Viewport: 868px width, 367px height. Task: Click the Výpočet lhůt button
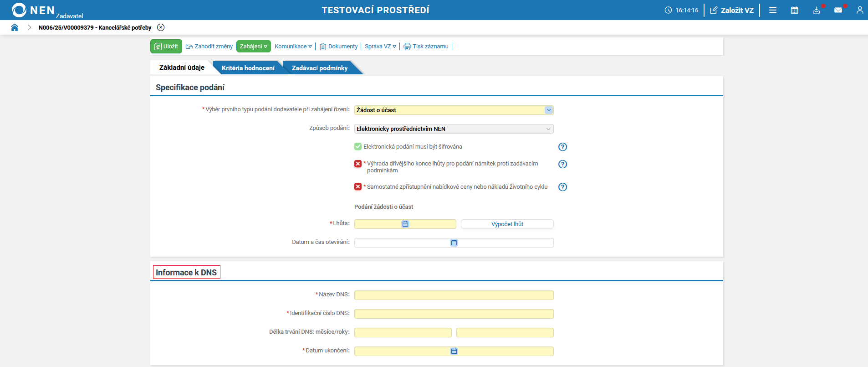[x=507, y=224]
